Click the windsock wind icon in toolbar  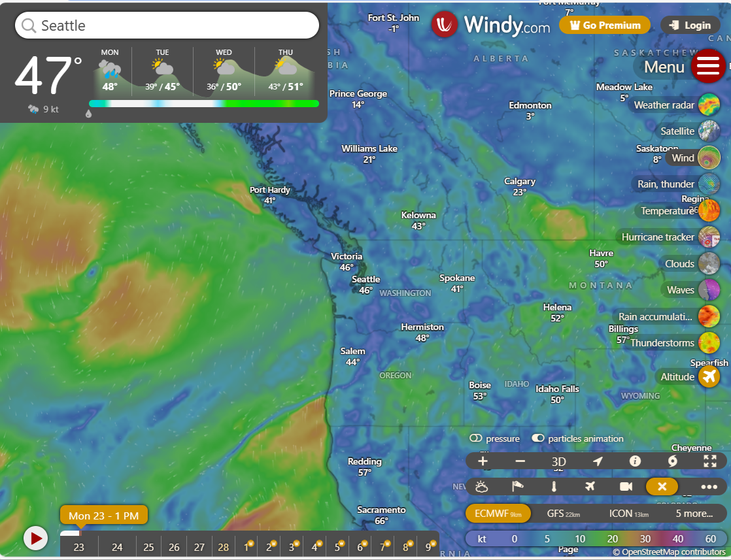click(x=518, y=487)
